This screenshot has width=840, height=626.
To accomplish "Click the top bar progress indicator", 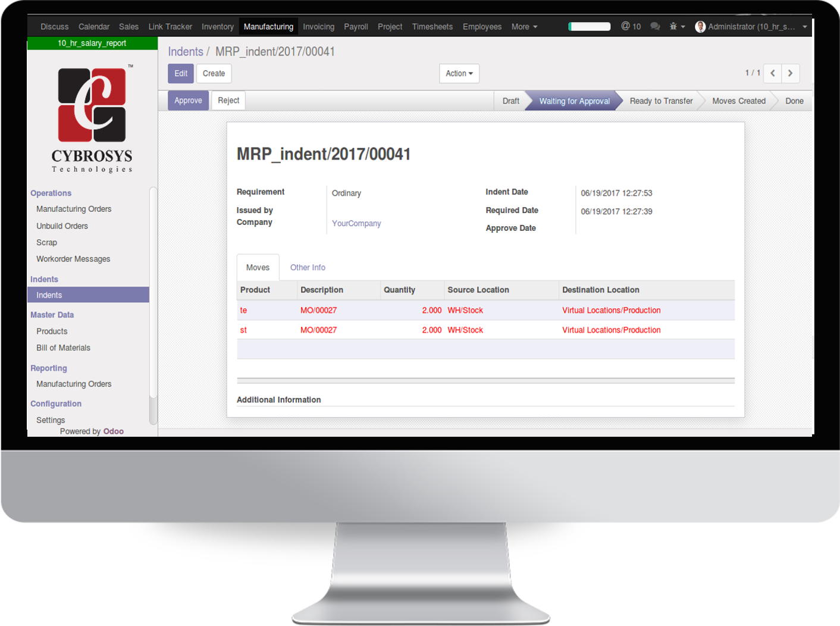I will [x=590, y=27].
